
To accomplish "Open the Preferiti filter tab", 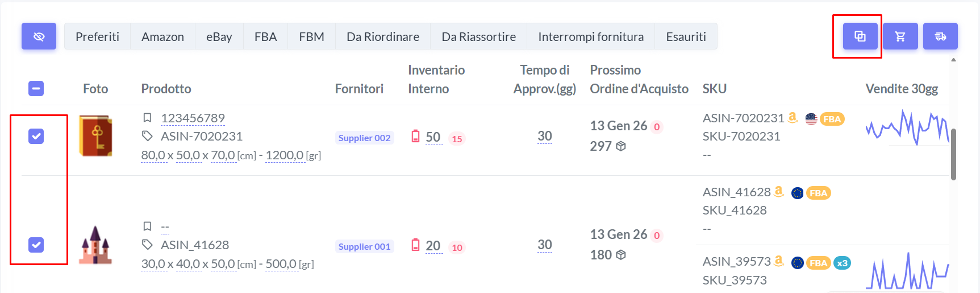I will 97,36.
